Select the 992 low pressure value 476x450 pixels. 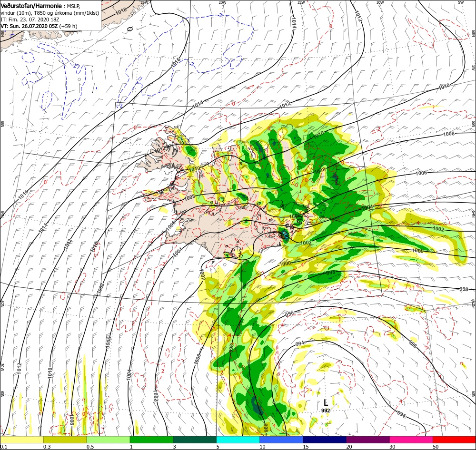coord(326,411)
